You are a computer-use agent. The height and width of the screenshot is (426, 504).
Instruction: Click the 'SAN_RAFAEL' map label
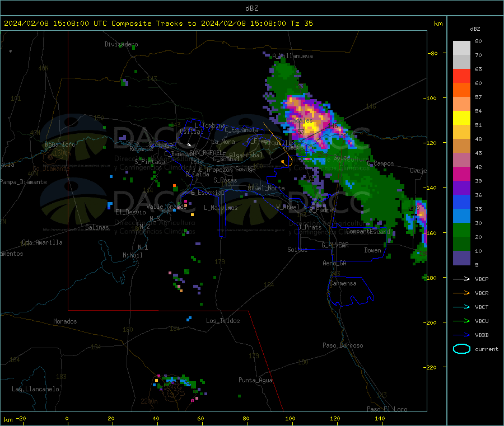point(206,152)
